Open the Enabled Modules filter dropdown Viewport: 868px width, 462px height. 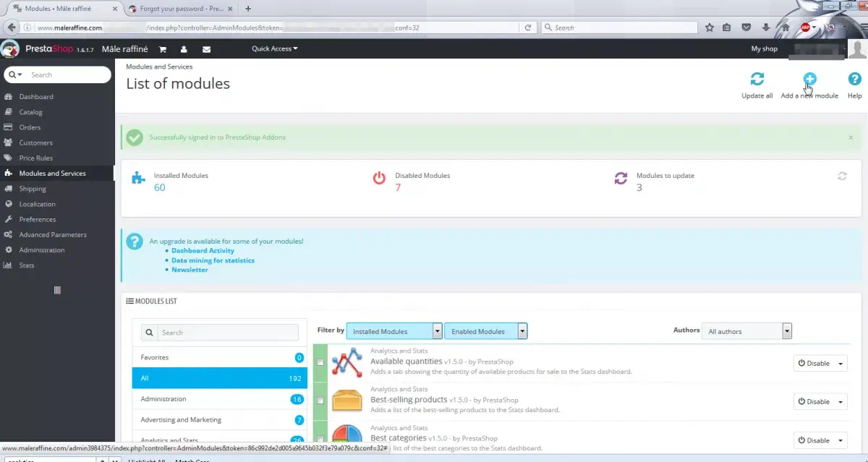[x=485, y=331]
